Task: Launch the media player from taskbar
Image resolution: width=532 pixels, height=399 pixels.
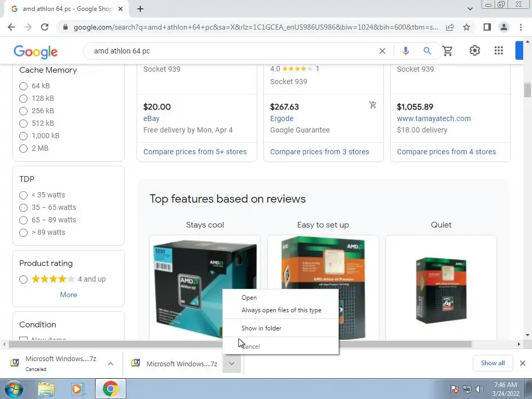Action: point(78,389)
